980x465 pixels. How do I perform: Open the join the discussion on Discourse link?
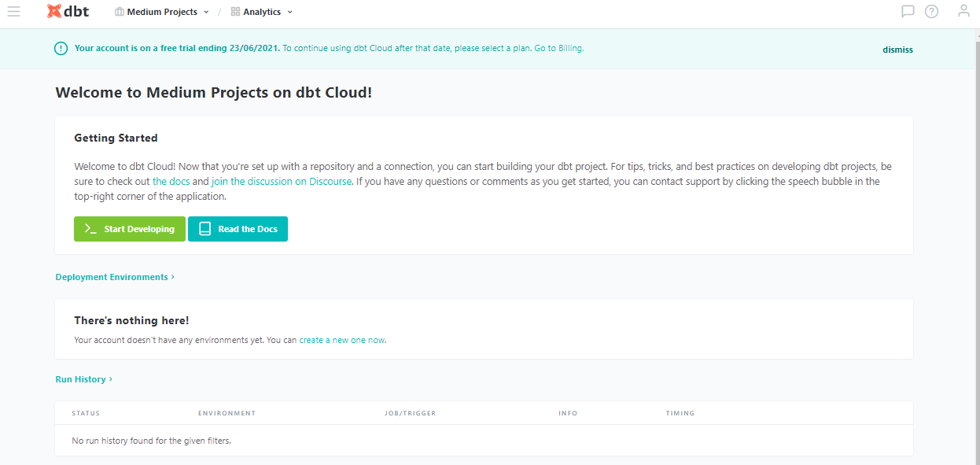(282, 182)
